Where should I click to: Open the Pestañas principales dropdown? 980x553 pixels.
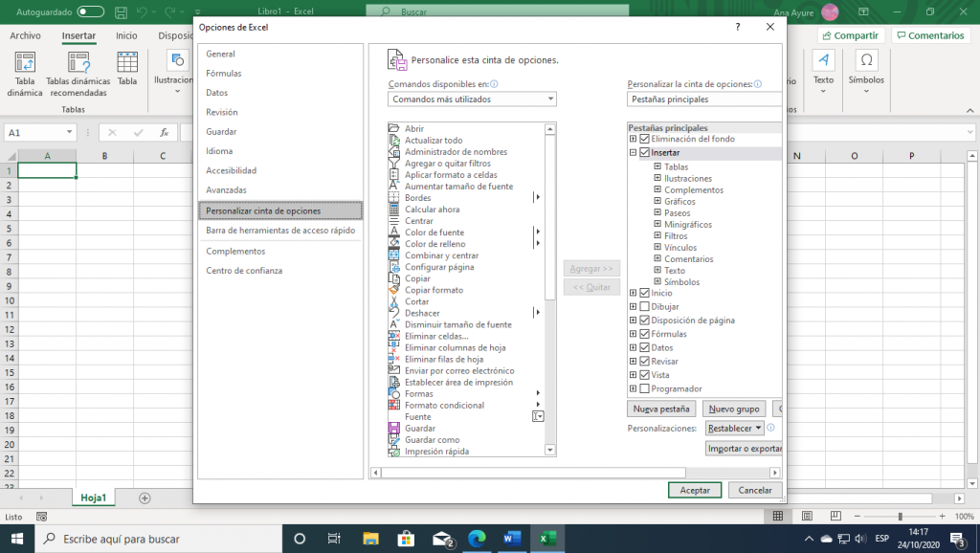(704, 99)
